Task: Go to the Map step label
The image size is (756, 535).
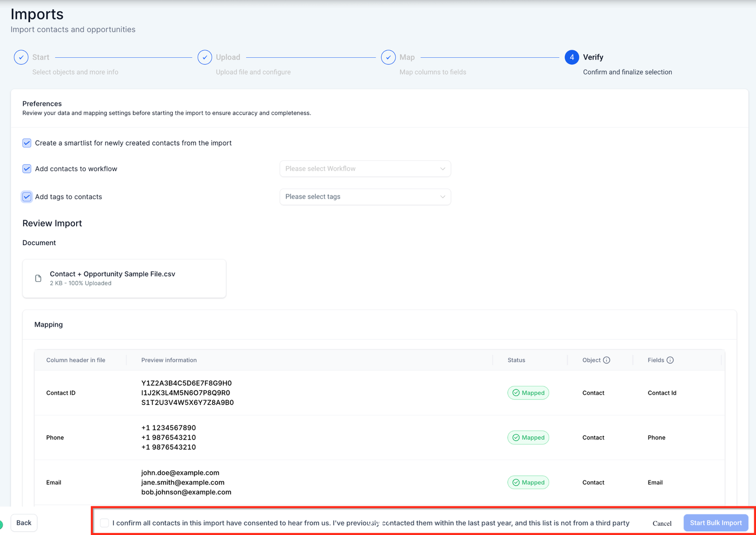Action: point(407,57)
